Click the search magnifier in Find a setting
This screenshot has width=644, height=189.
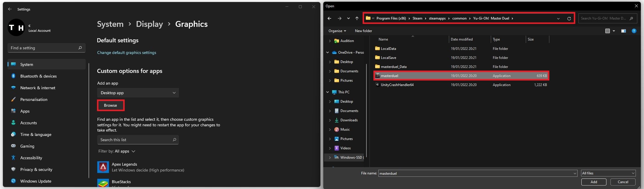(80, 48)
